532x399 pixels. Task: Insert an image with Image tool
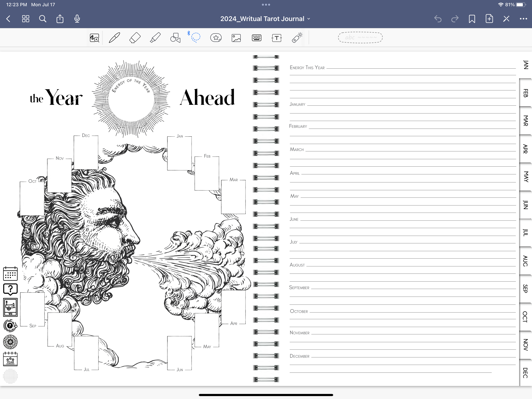pos(236,38)
